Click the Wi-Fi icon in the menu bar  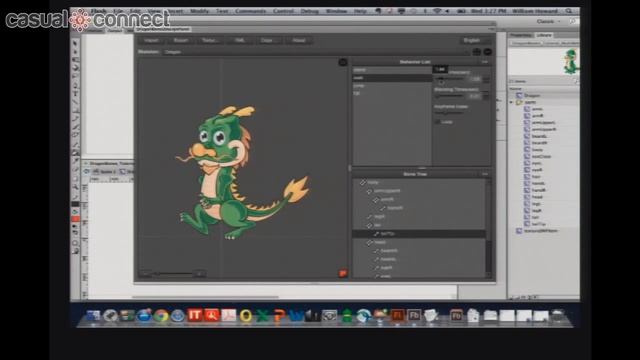click(437, 11)
